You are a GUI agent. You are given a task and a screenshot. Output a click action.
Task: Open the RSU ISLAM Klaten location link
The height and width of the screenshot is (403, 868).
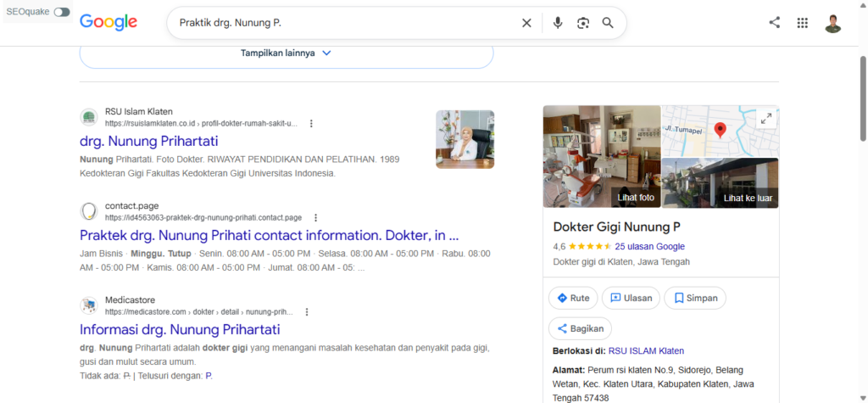pos(646,351)
